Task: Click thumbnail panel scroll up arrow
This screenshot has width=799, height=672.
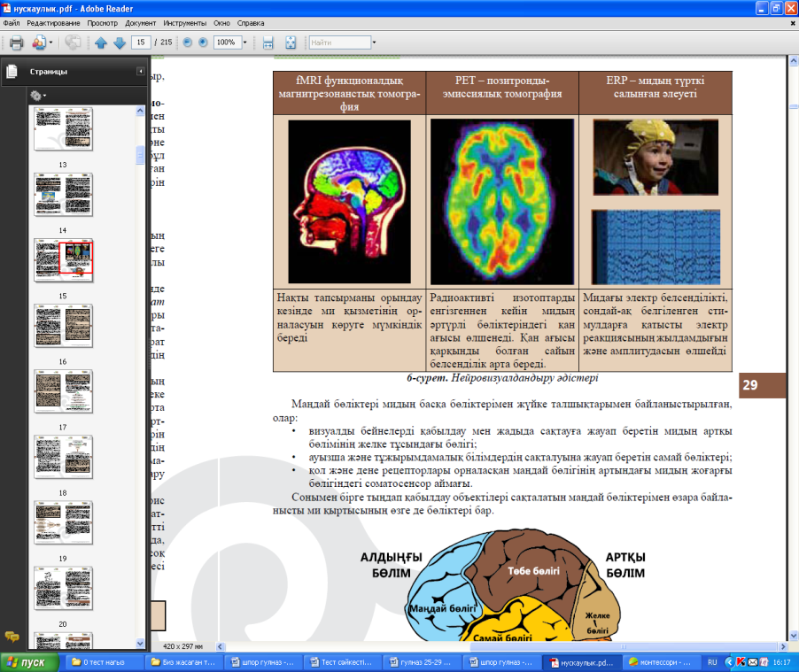Action: point(141,111)
